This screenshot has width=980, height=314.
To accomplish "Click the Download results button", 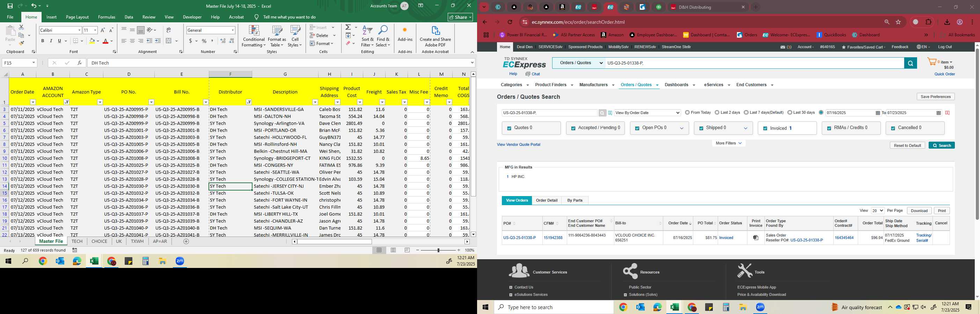I will tap(919, 211).
